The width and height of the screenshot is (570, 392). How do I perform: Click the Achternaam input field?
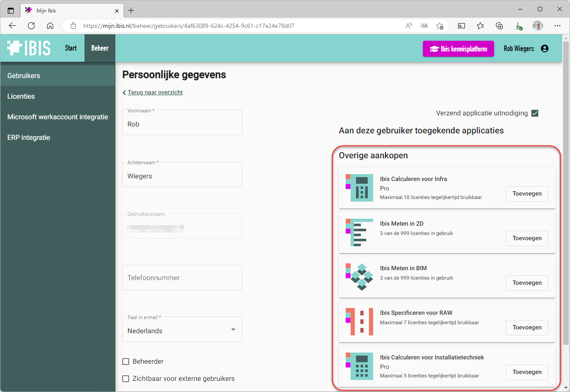click(182, 175)
